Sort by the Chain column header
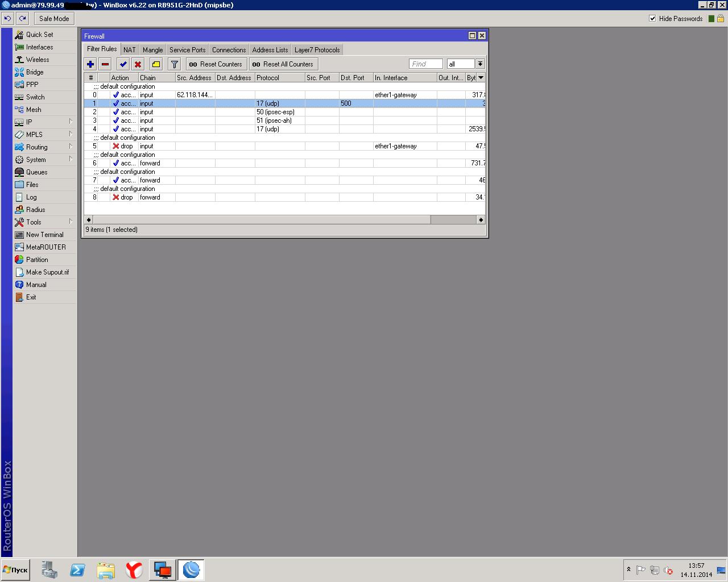This screenshot has height=582, width=728. (156, 78)
